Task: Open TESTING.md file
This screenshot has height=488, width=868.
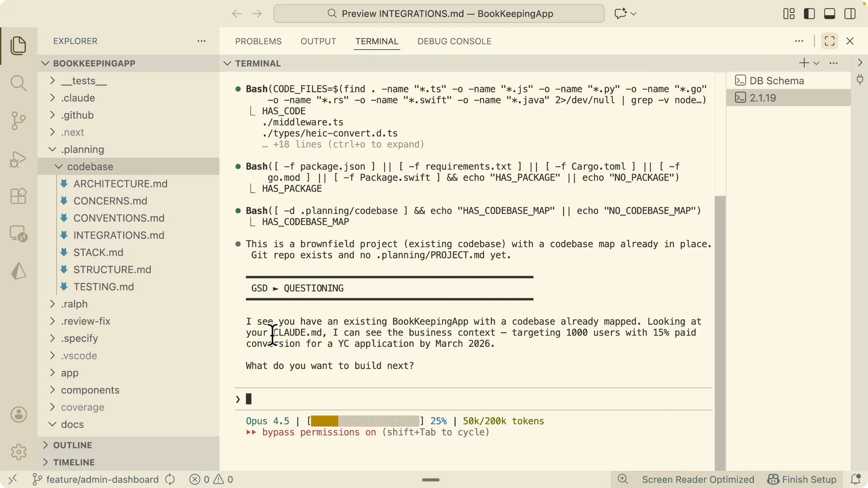Action: (128, 287)
